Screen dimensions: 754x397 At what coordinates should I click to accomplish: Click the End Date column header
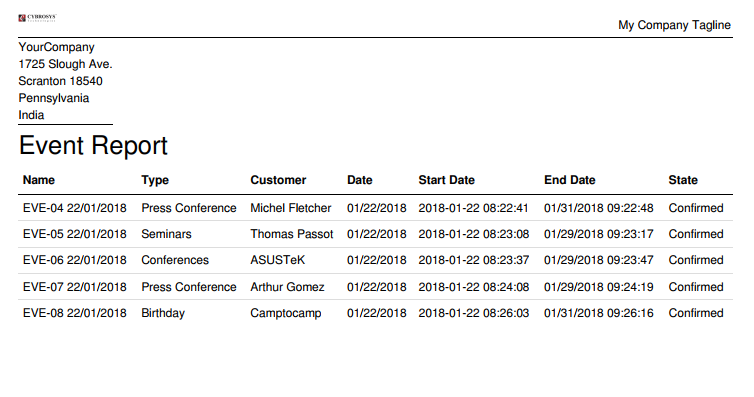point(569,180)
